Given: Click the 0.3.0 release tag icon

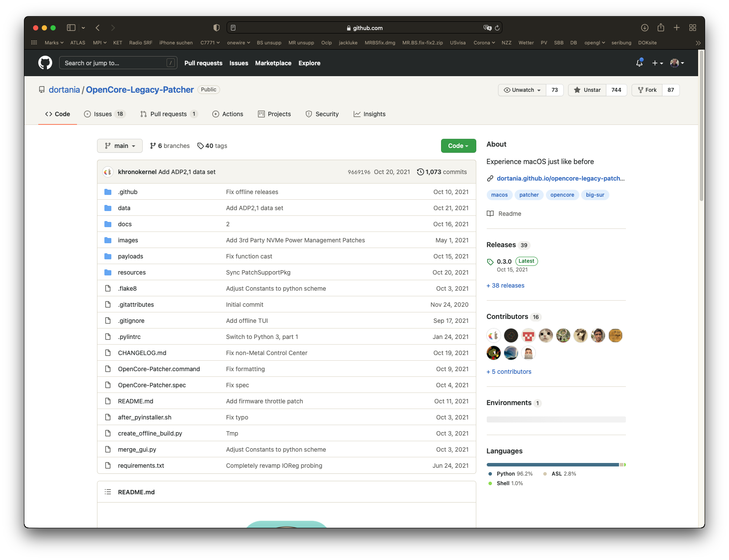Looking at the screenshot, I should [x=490, y=262].
